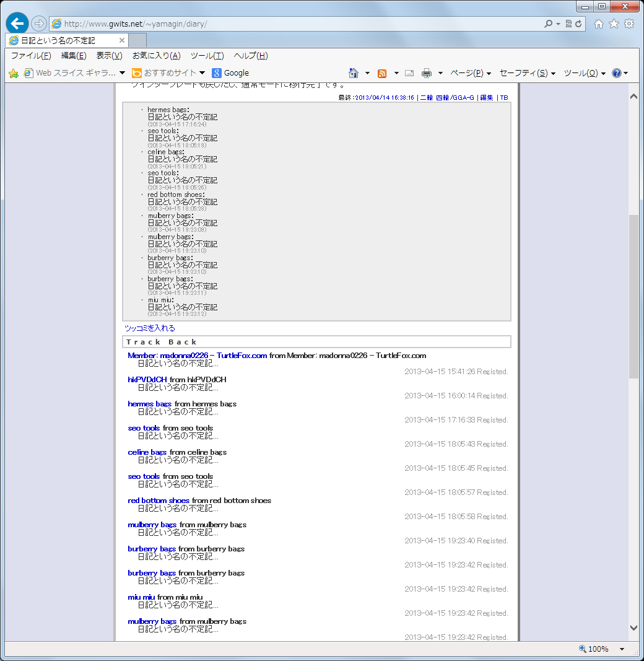Click the RSS feeds icon

coord(382,73)
